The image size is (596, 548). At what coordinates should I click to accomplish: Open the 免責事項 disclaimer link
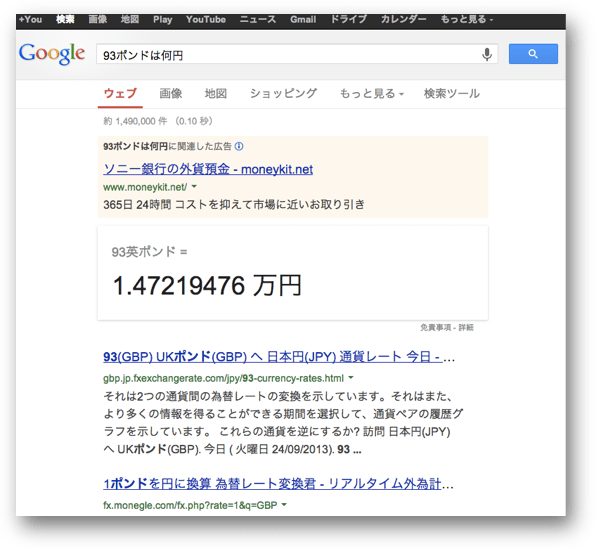(435, 328)
